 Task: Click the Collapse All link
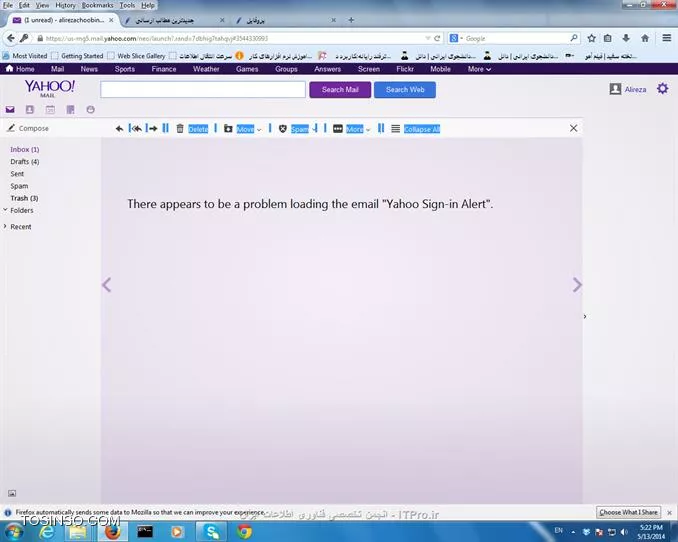point(422,129)
